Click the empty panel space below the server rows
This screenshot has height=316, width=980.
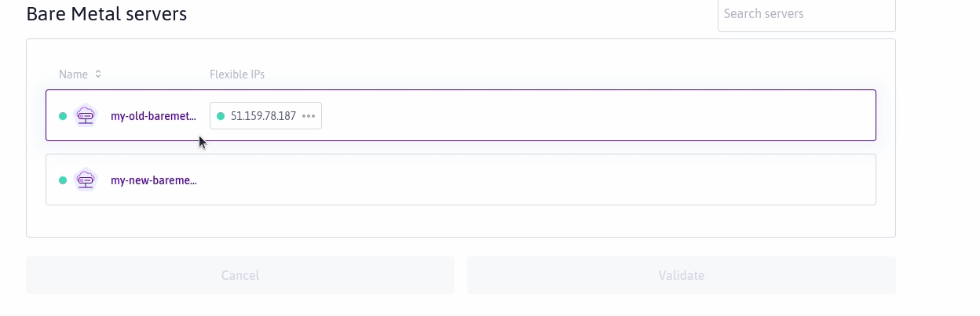coord(460,221)
